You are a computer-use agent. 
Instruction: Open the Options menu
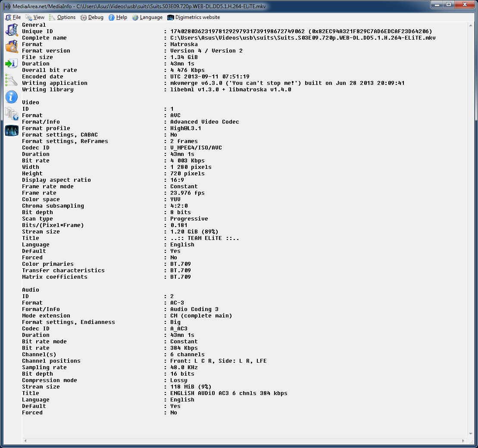point(62,17)
